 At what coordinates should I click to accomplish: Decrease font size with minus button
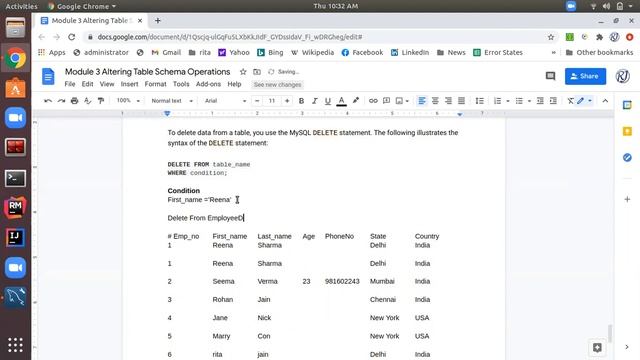point(257,101)
